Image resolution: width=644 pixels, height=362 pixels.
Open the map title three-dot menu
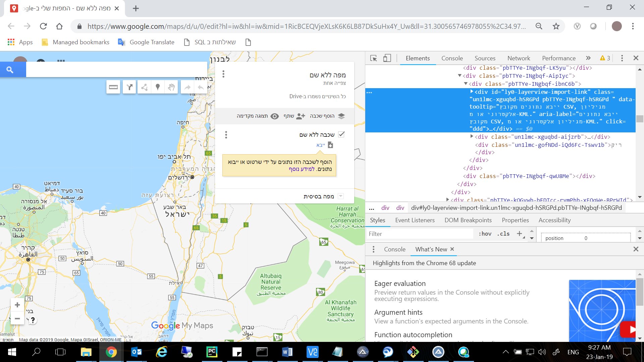point(223,74)
